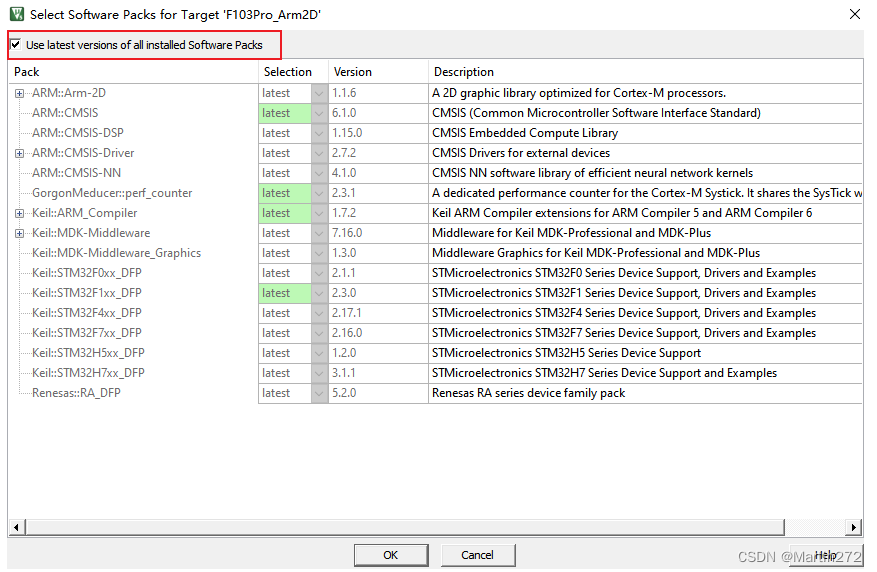877x572 pixels.
Task: Click the Help button
Action: (x=826, y=555)
